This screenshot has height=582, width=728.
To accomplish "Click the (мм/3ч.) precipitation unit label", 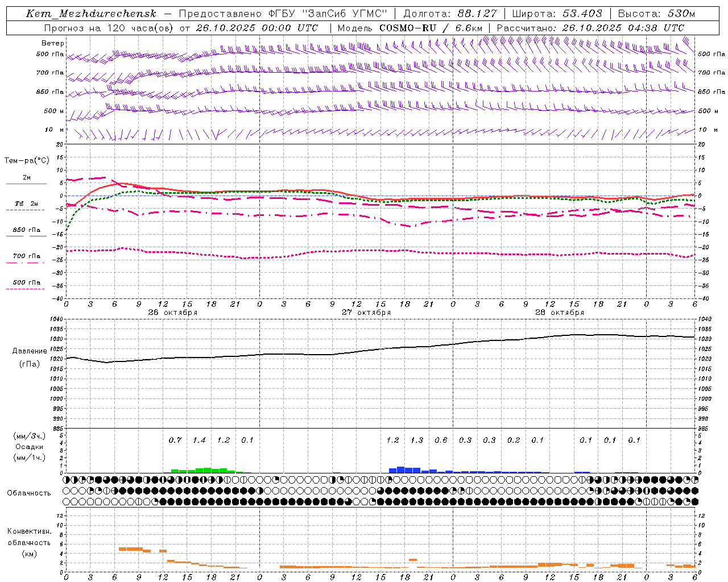I will tap(30, 436).
